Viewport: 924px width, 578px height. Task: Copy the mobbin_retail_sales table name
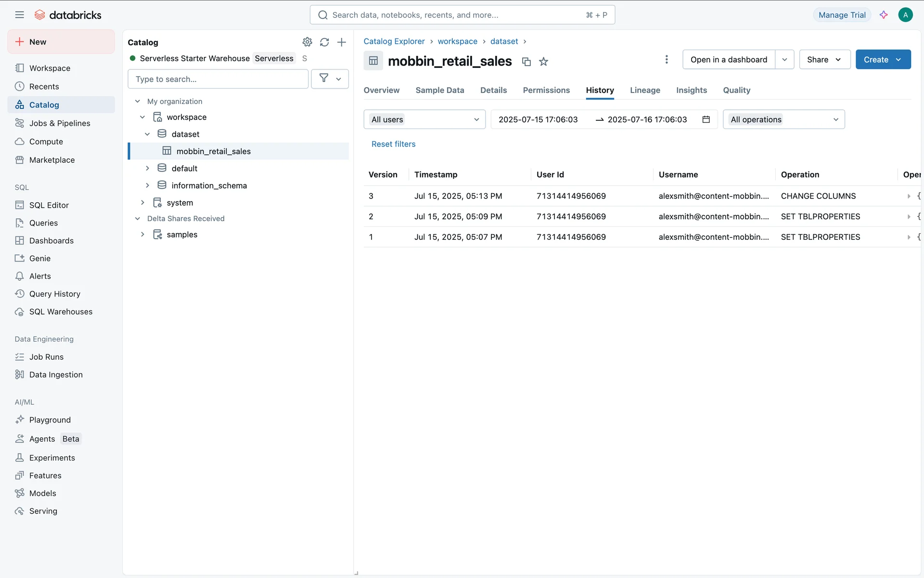coord(526,62)
